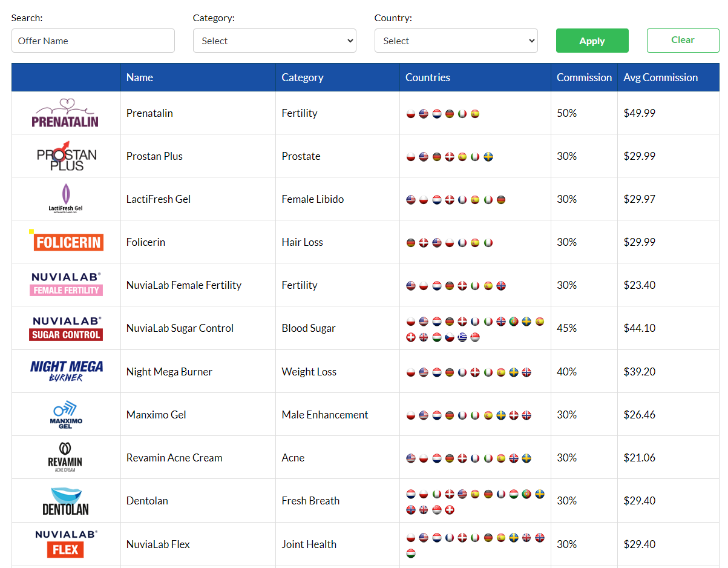This screenshot has height=568, width=728.
Task: Open the Prostan Plus logo
Action: coord(67,156)
